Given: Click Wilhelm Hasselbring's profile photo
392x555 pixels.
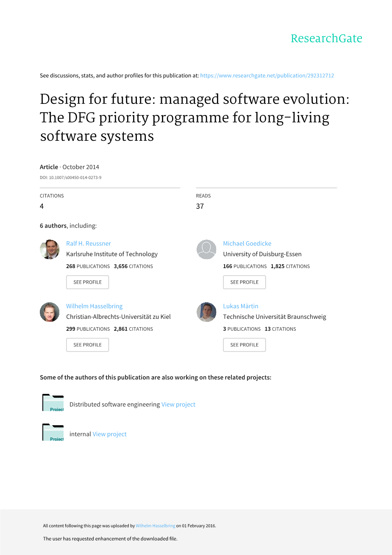Looking at the screenshot, I should (x=50, y=312).
